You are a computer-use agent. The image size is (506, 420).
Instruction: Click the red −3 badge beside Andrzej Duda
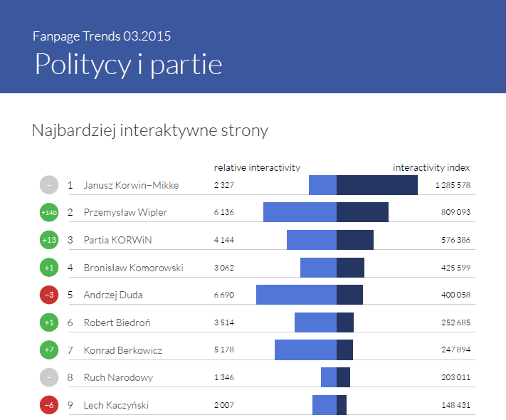point(49,295)
